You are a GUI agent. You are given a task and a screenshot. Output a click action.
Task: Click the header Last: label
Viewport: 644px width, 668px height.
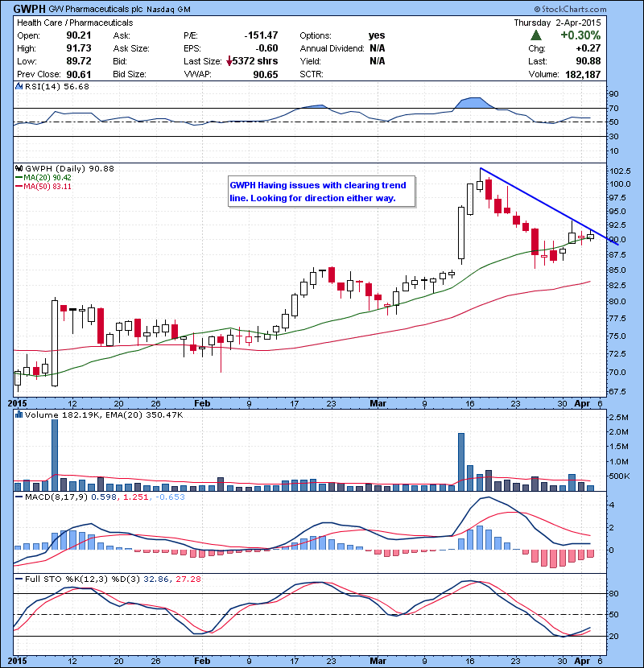pos(538,61)
